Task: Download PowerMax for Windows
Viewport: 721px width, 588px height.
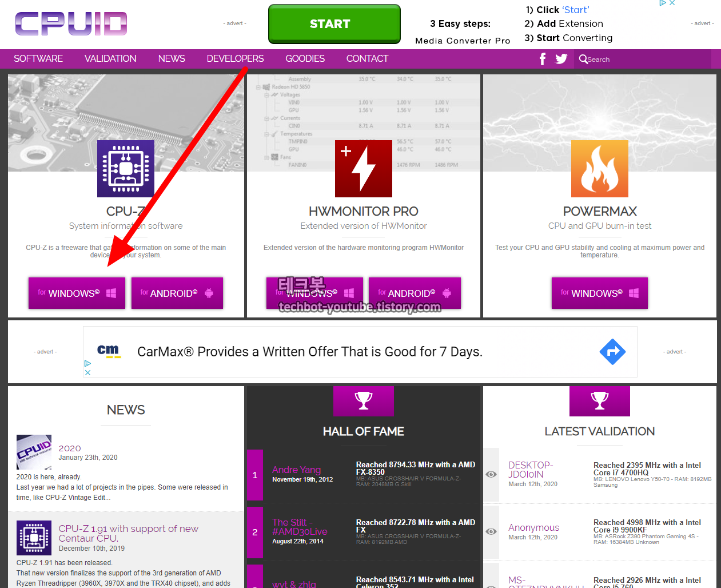Action: coord(600,293)
